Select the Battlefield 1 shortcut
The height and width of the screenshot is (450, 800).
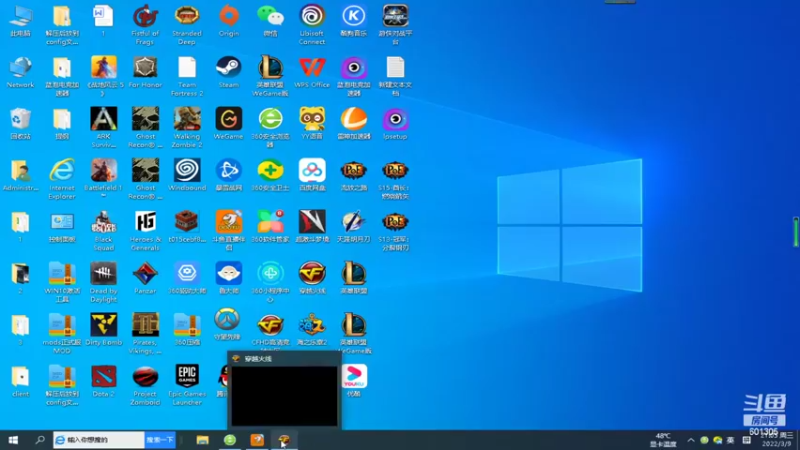(x=104, y=179)
